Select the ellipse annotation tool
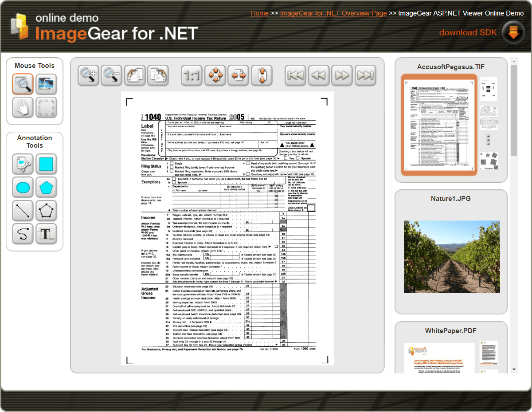Screen dimensions: 532x412 click(23, 187)
